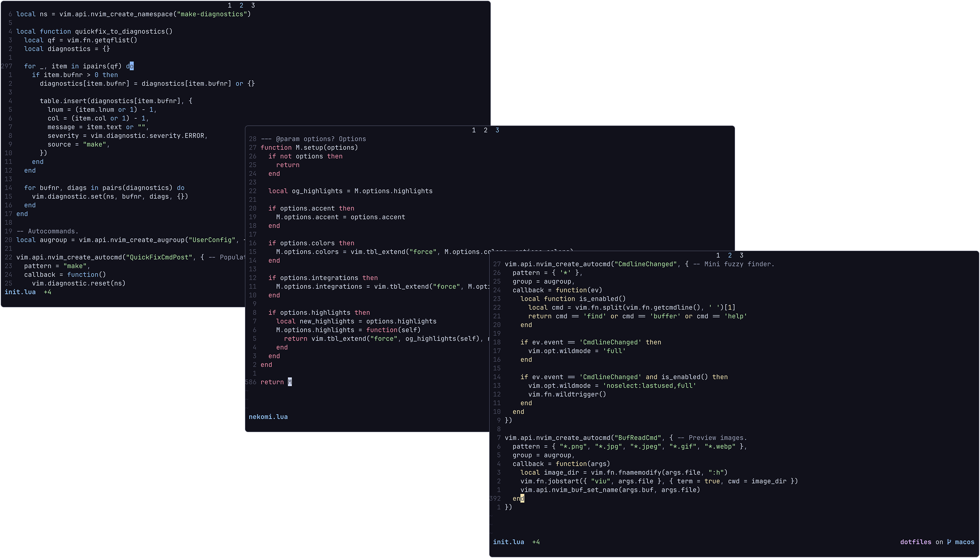This screenshot has width=980, height=558.
Task: Click the git branch icon beside macos
Action: 949,542
